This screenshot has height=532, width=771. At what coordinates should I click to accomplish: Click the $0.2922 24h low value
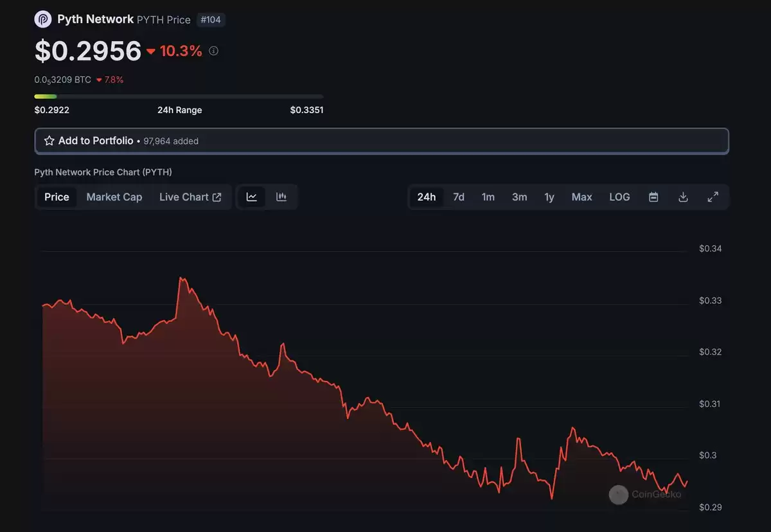pyautogui.click(x=52, y=110)
